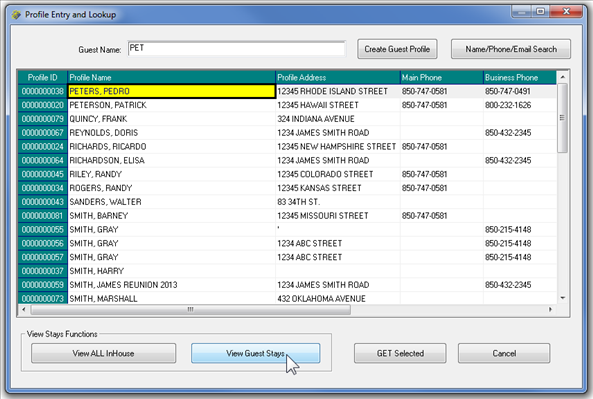This screenshot has width=593, height=399.
Task: Sort by the Profile Name column header
Action: pos(171,78)
